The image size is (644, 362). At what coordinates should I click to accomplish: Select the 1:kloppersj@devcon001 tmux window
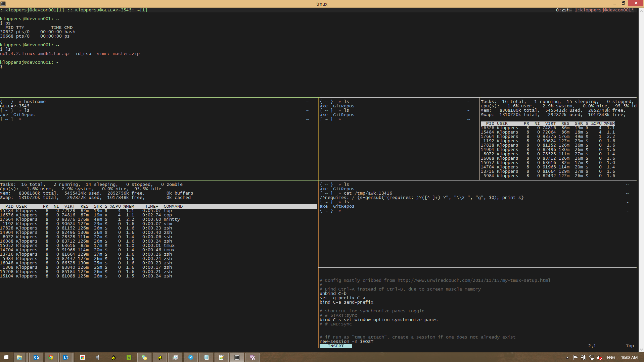pos(604,10)
